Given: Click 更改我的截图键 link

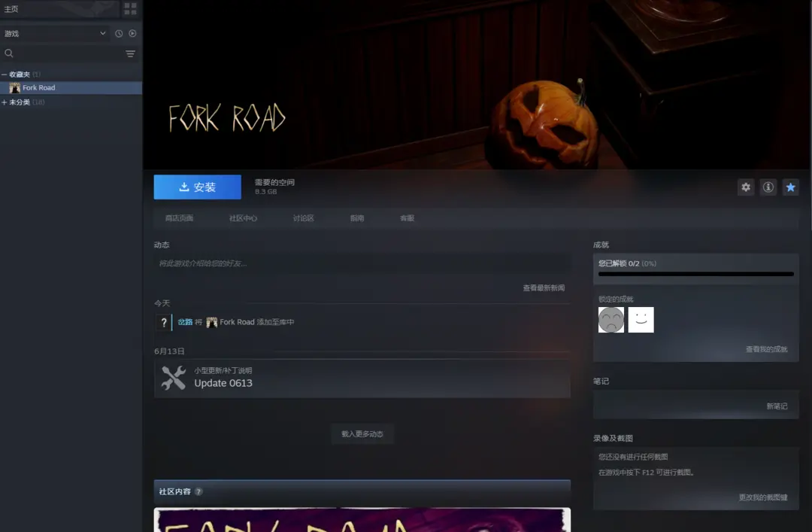Looking at the screenshot, I should [x=763, y=497].
